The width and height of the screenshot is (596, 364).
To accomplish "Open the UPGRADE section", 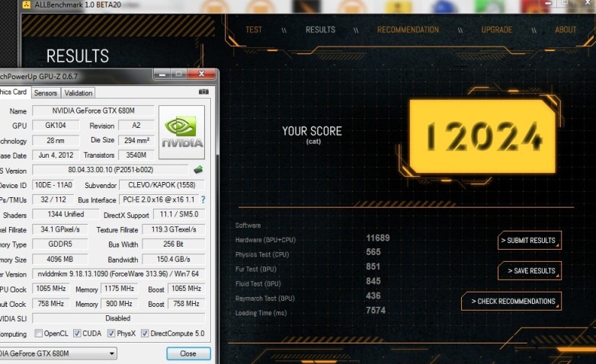I will tap(497, 30).
